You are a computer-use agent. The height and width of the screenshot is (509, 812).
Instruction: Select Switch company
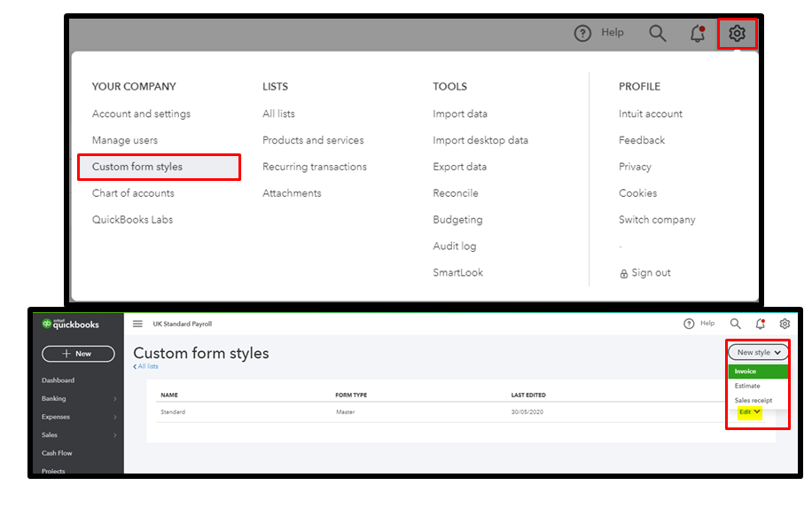657,220
